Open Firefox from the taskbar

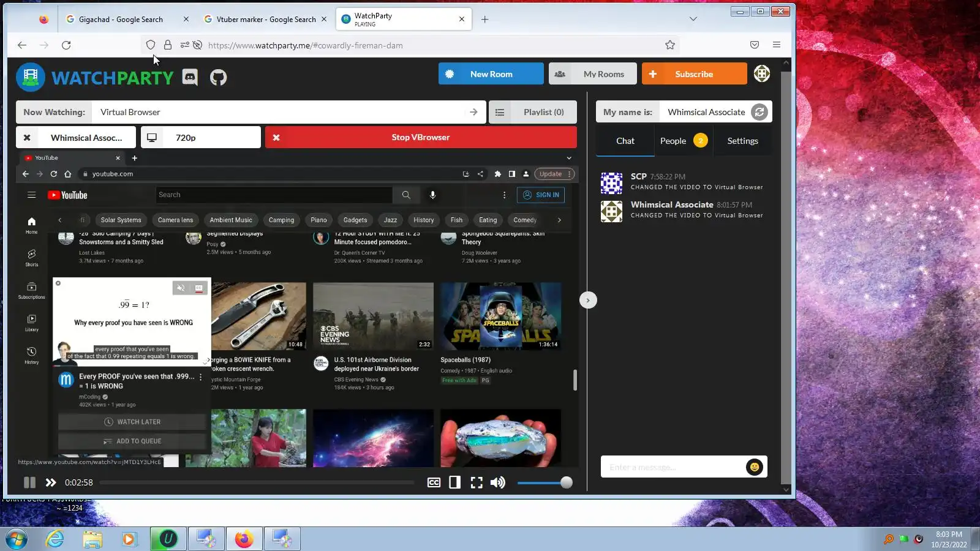pyautogui.click(x=244, y=539)
